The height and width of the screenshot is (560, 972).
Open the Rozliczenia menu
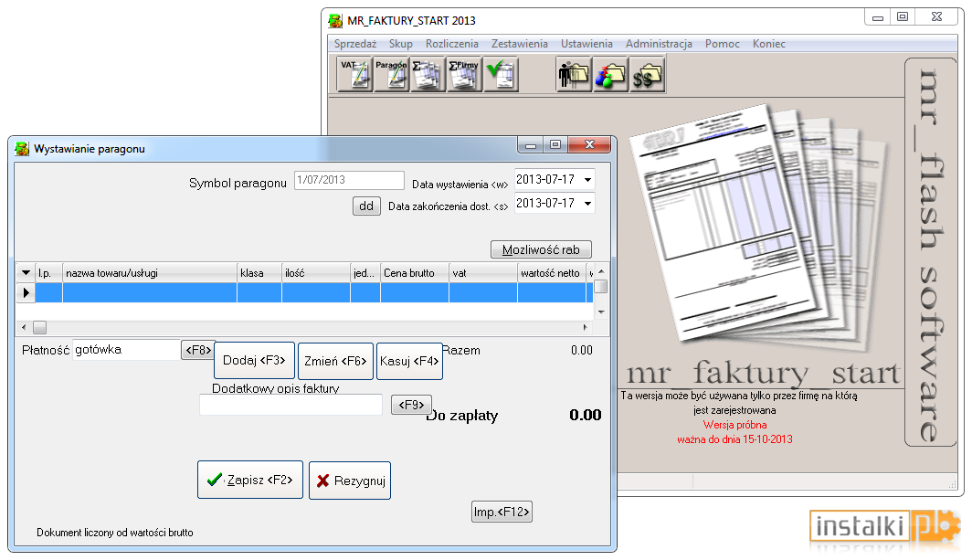452,44
